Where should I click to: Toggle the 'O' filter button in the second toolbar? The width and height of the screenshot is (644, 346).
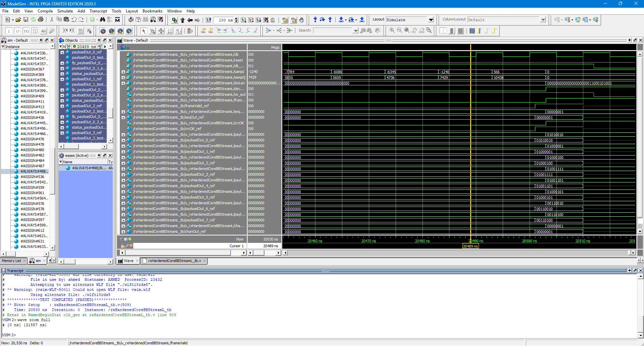point(18,31)
